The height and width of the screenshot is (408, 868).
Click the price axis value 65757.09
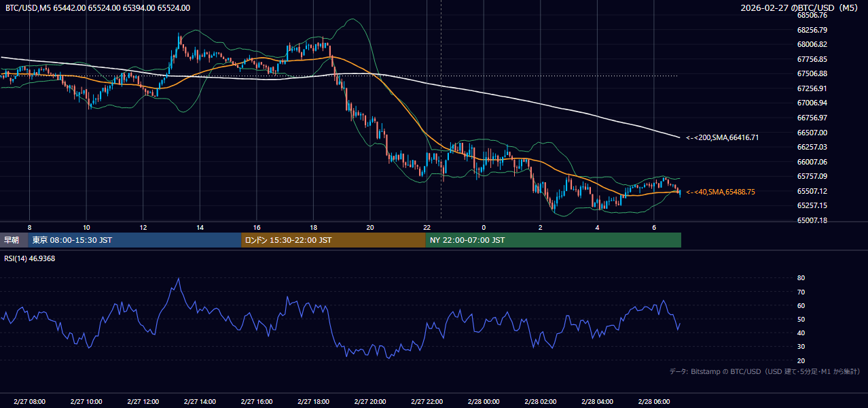tap(812, 176)
